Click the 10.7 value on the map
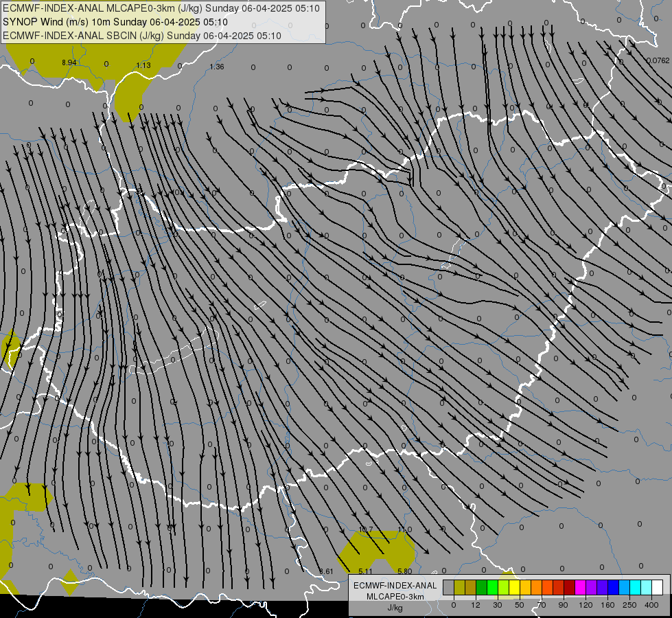Screen dimensions: 672x618 coord(366,529)
